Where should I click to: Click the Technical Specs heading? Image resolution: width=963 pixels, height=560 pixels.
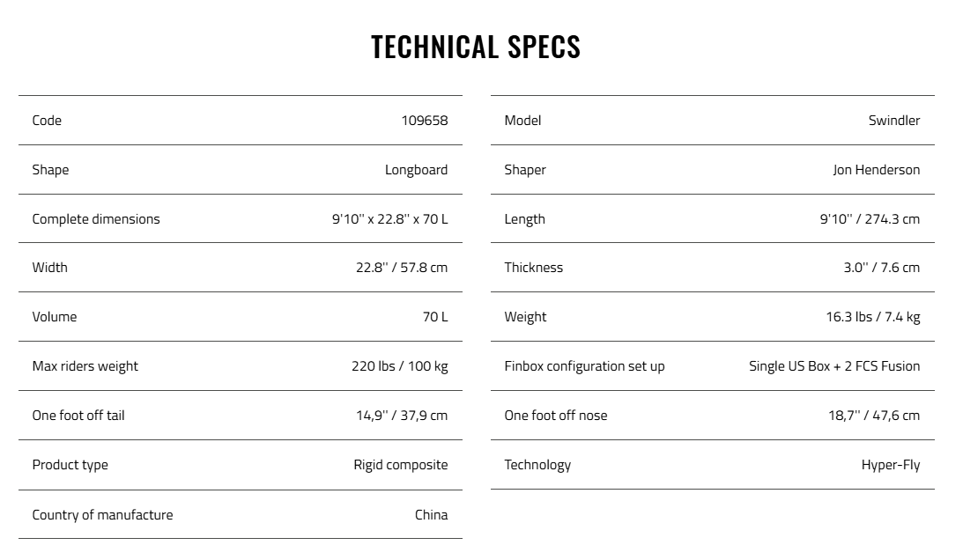click(476, 47)
